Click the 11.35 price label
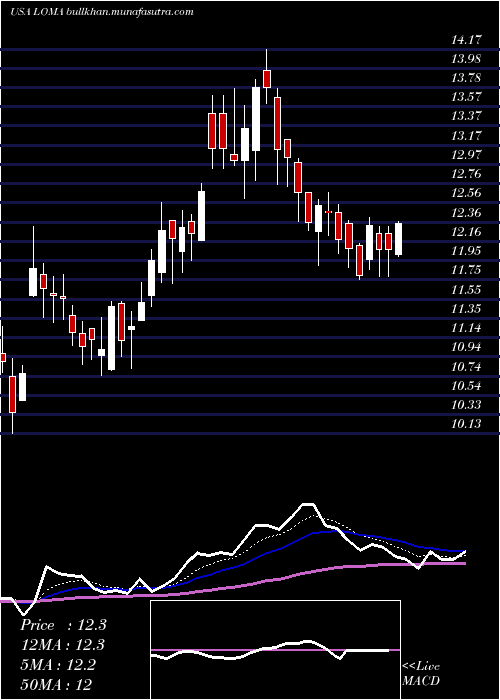 [466, 309]
